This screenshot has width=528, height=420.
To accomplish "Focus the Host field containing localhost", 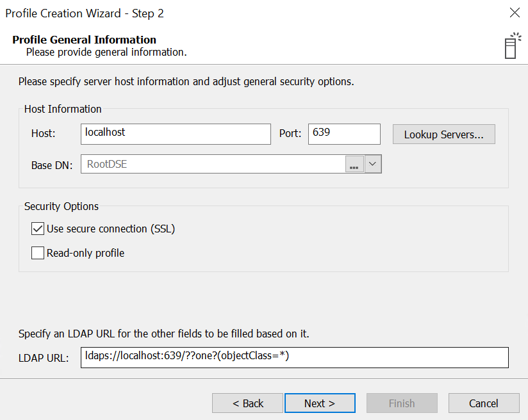I will pyautogui.click(x=176, y=134).
